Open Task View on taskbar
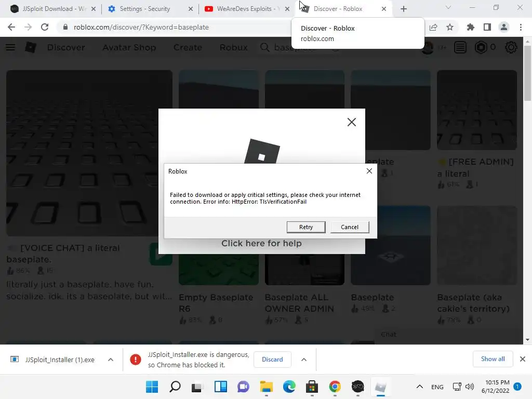Image resolution: width=532 pixels, height=399 pixels. pos(197,387)
